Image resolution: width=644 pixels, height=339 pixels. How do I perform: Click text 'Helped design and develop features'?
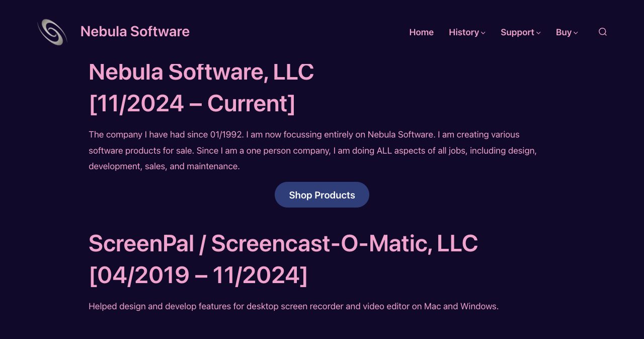(293, 306)
